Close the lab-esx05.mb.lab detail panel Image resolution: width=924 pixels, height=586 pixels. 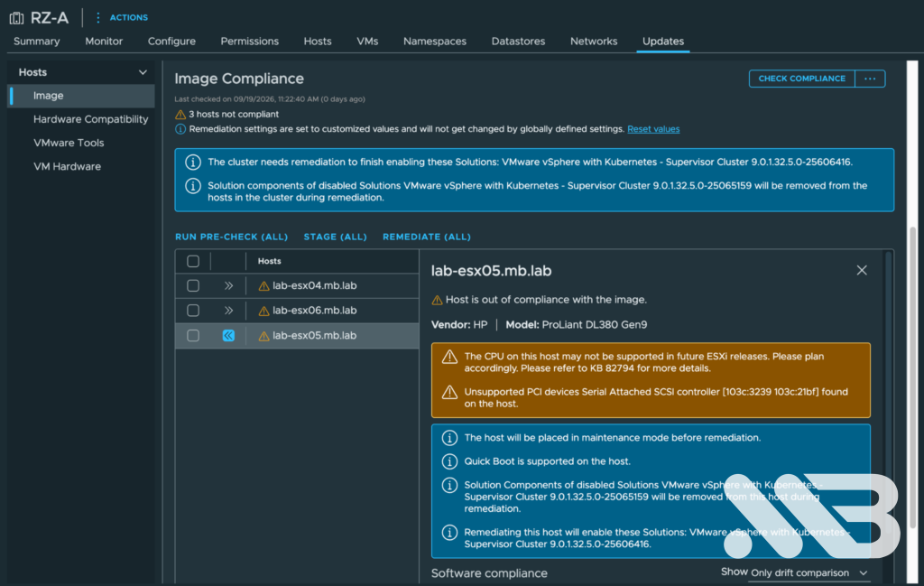pos(862,270)
